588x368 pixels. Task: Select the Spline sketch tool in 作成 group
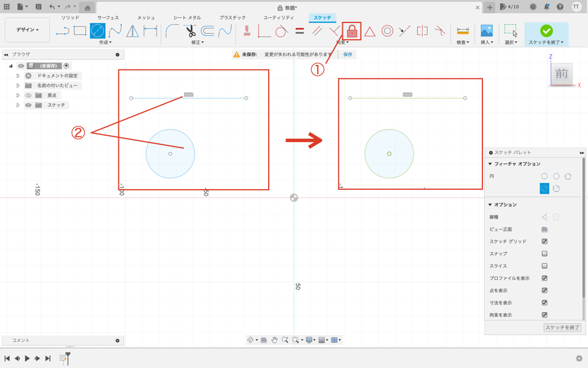click(x=115, y=31)
